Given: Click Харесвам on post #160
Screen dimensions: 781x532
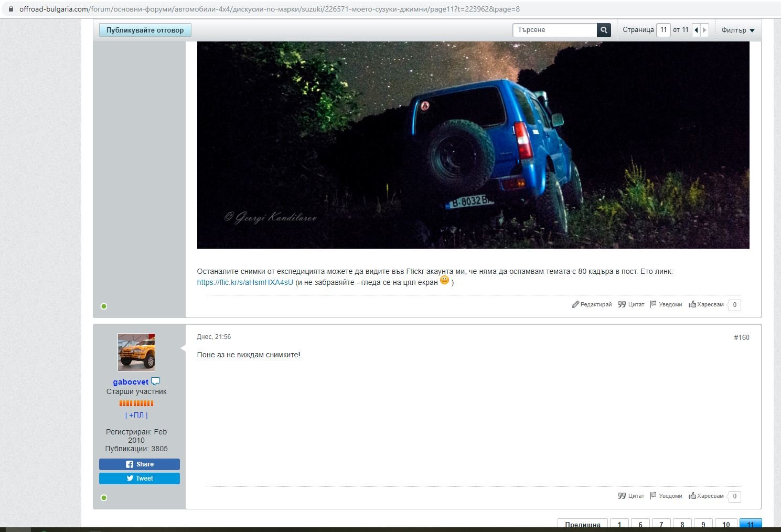Looking at the screenshot, I should [706, 496].
